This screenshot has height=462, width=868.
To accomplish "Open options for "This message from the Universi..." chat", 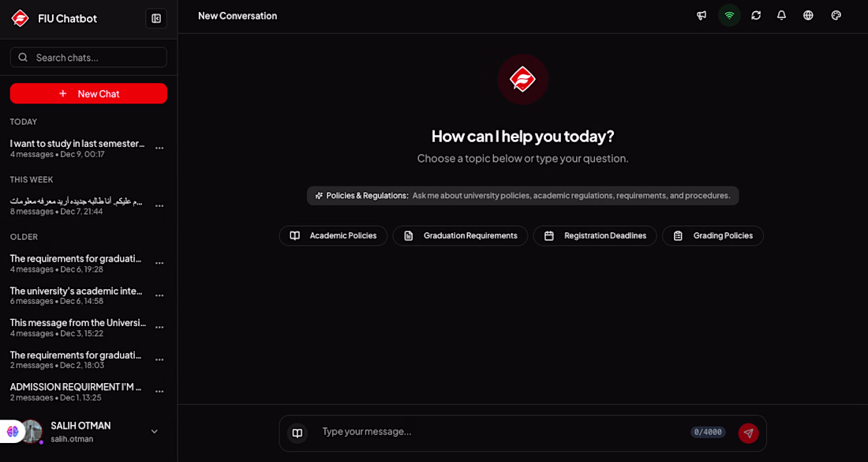I will tap(159, 328).
